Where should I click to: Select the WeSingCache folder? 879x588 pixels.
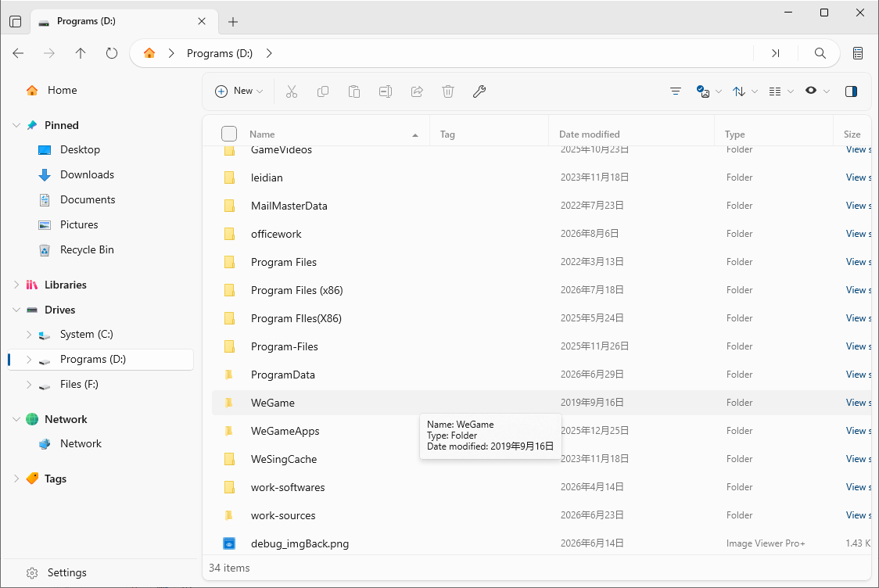284,459
